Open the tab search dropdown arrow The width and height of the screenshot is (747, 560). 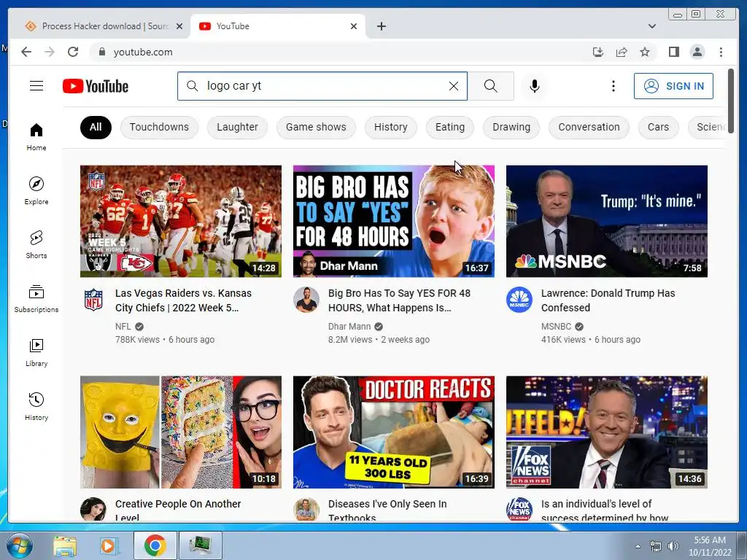(651, 26)
